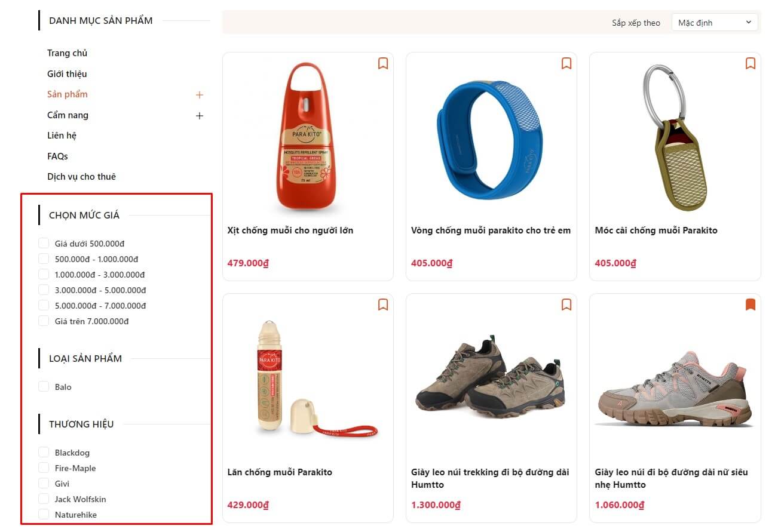Image resolution: width=775 pixels, height=532 pixels.
Task: Open the Xịt chống muỗi cho người lớn title
Action: point(290,230)
